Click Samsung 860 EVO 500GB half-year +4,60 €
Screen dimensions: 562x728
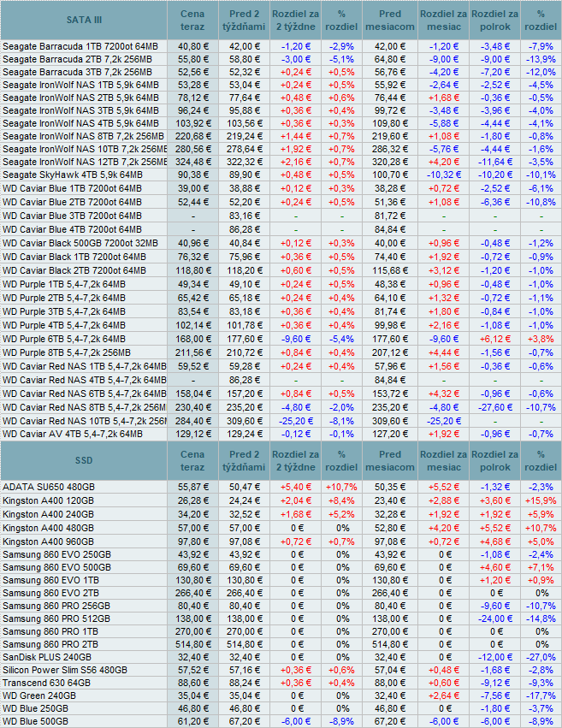coord(495,568)
